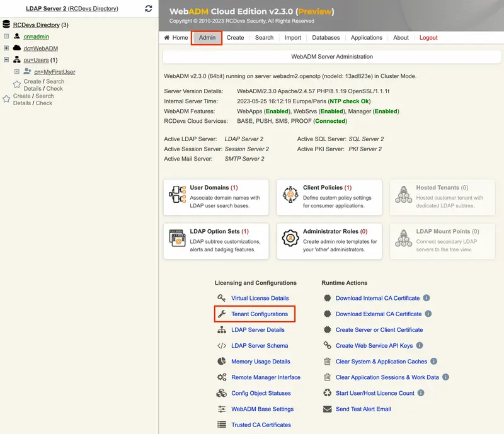Toggle the cn=MyFirstUser tree node box
Viewport: 504px width, 434px height.
[x=17, y=71]
